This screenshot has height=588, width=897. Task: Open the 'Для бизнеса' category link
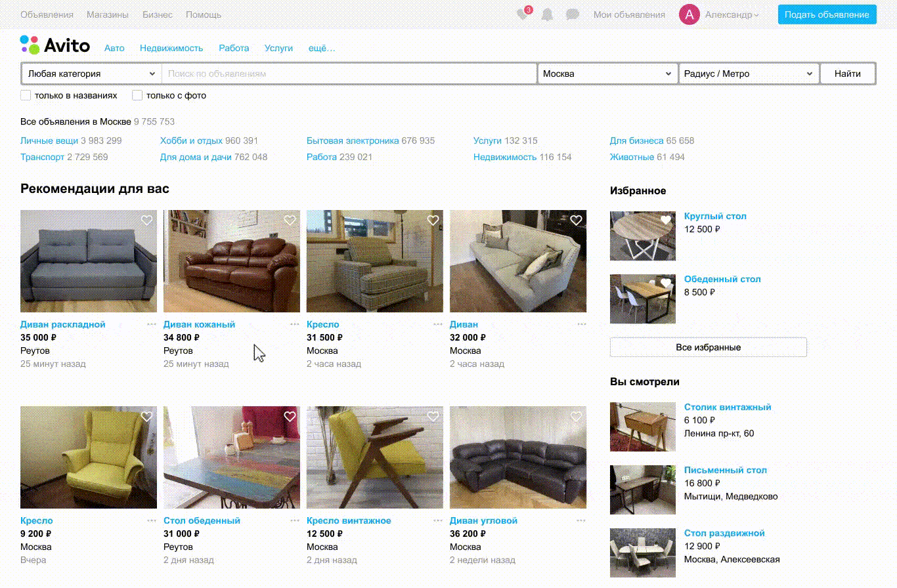pyautogui.click(x=636, y=140)
